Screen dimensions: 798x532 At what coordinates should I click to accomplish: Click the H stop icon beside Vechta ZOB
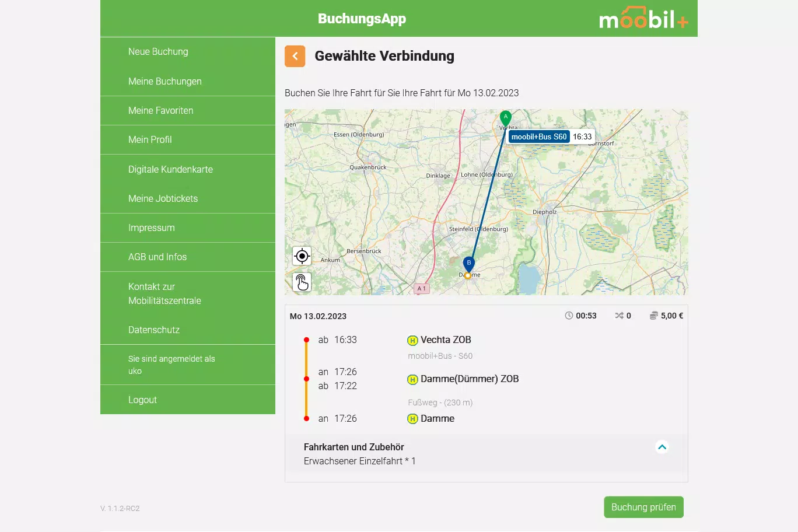[412, 339]
